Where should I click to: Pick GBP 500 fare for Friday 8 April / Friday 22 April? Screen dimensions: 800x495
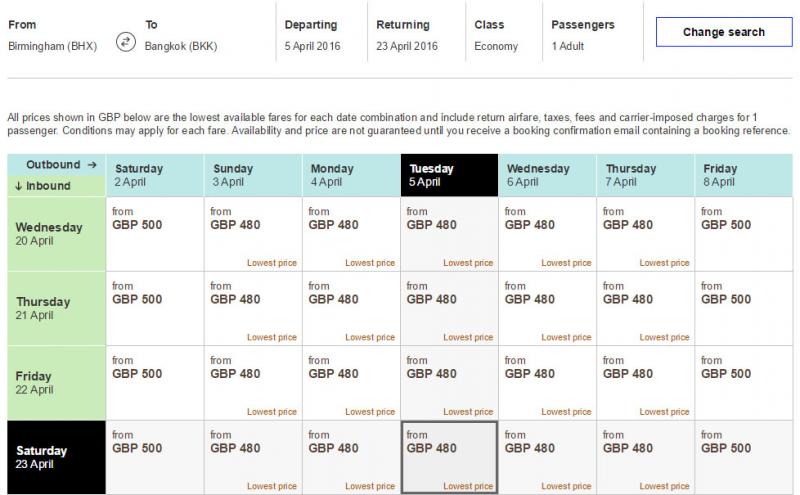click(744, 383)
